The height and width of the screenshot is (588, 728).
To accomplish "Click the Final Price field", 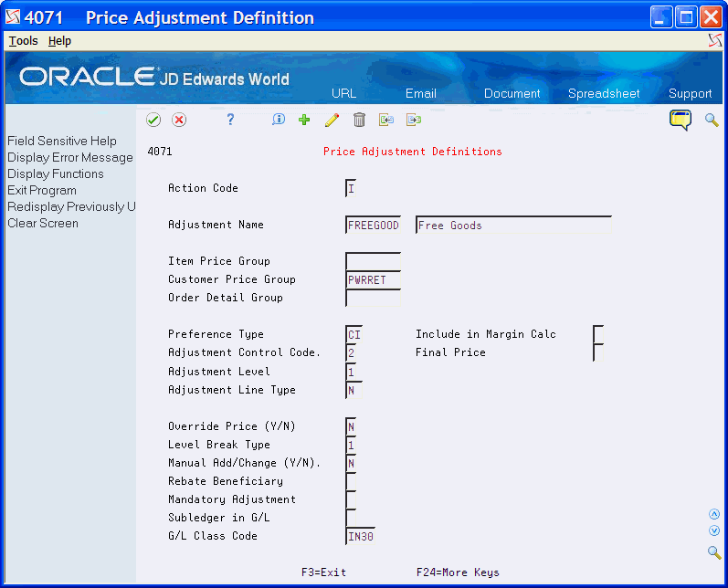I will pyautogui.click(x=598, y=352).
